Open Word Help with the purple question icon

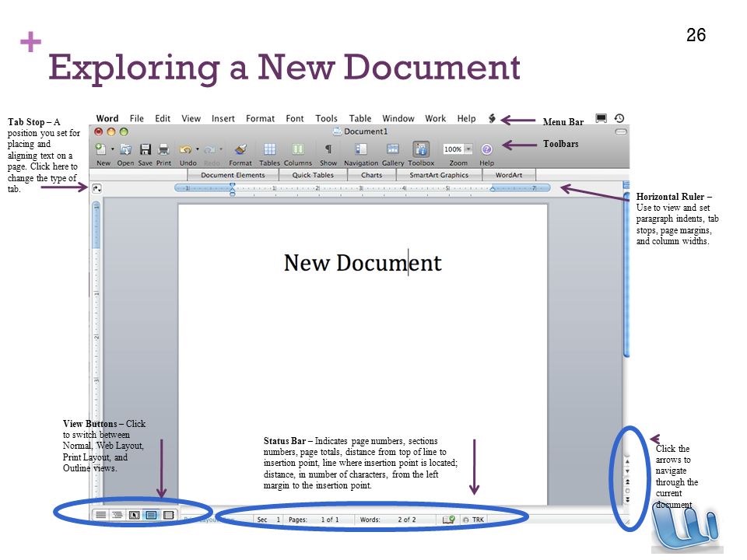click(486, 149)
